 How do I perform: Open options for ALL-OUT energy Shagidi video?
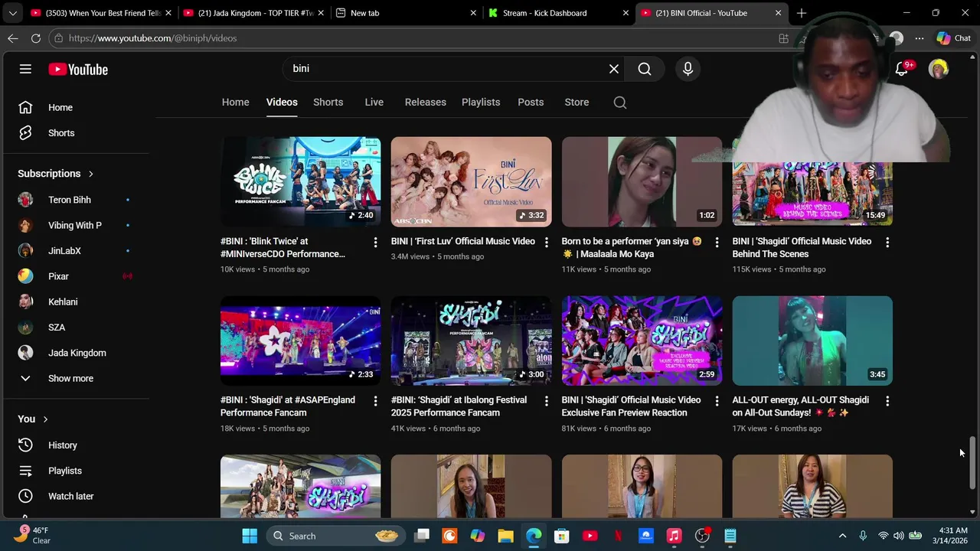tap(887, 401)
